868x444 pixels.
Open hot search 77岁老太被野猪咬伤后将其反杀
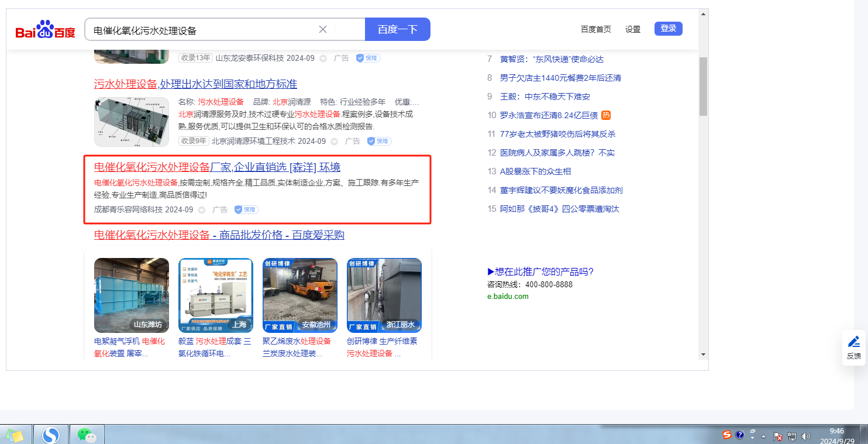pyautogui.click(x=558, y=134)
